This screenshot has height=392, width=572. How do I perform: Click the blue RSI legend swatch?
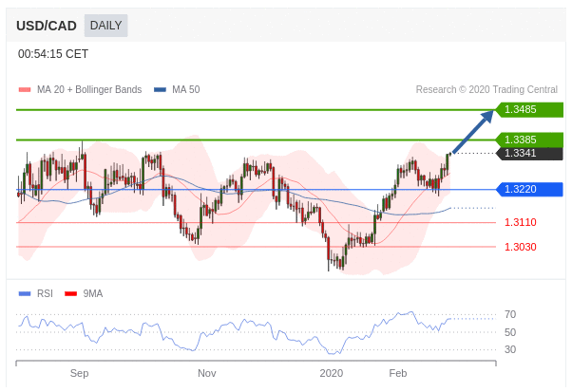(25, 293)
